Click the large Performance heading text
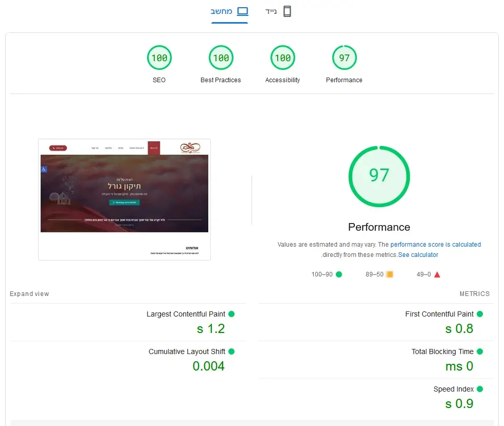This screenshot has height=426, width=504. pyautogui.click(x=379, y=227)
